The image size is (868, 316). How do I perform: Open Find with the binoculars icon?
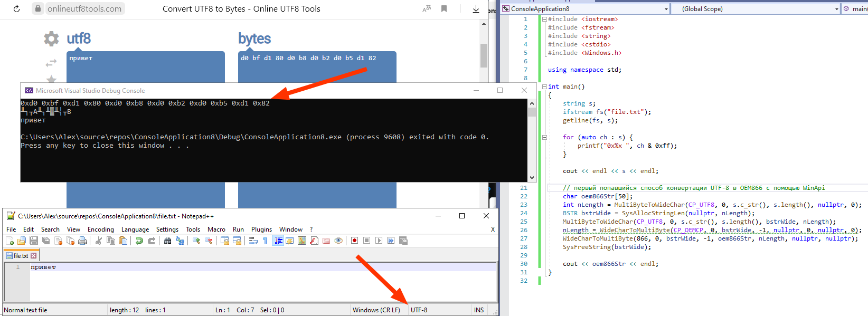(x=167, y=241)
